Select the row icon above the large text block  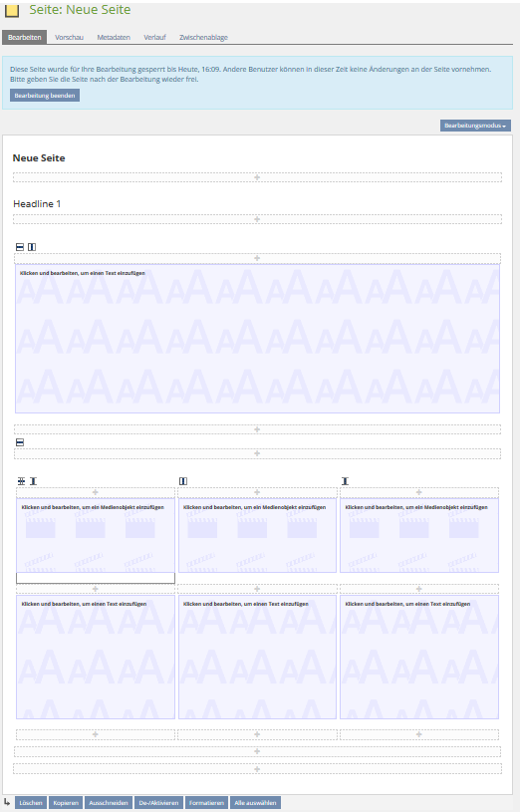point(20,247)
